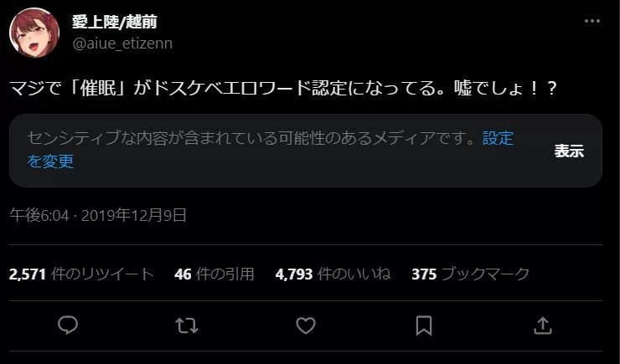Image resolution: width=620 pixels, height=364 pixels.
Task: Click the tweet text starting マジで
Action: click(x=283, y=88)
